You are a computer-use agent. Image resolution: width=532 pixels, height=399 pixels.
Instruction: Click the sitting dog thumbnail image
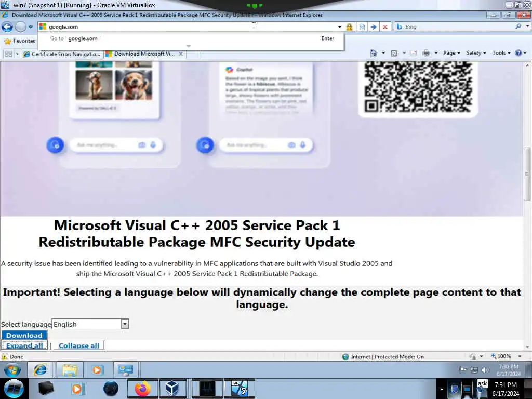(x=94, y=85)
